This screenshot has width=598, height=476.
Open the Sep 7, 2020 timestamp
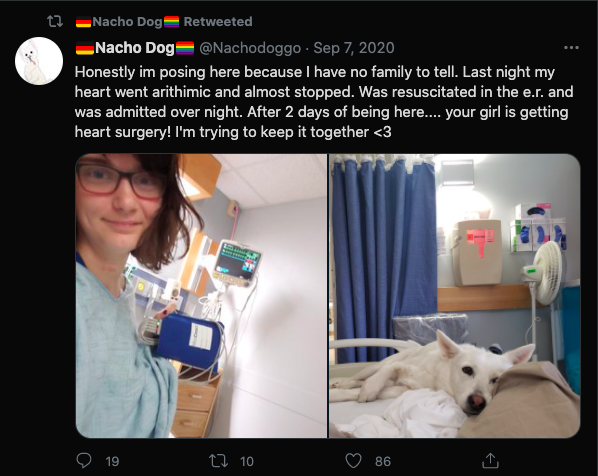pos(354,48)
